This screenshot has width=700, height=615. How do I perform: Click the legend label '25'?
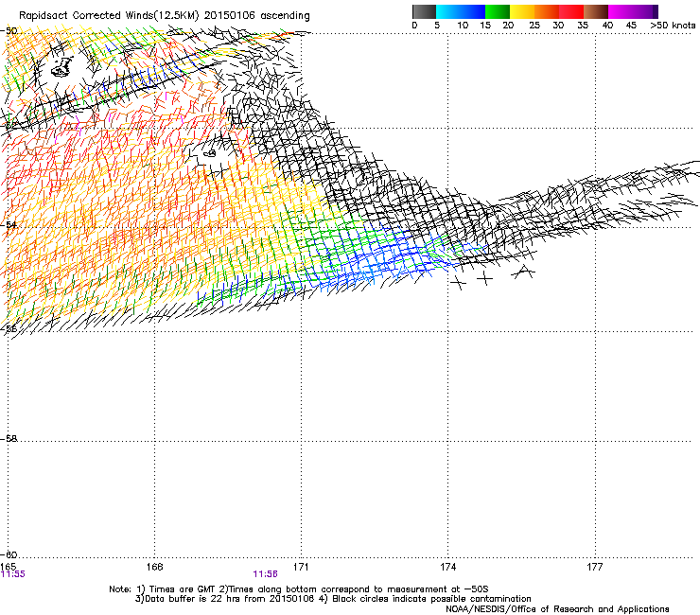tap(534, 26)
